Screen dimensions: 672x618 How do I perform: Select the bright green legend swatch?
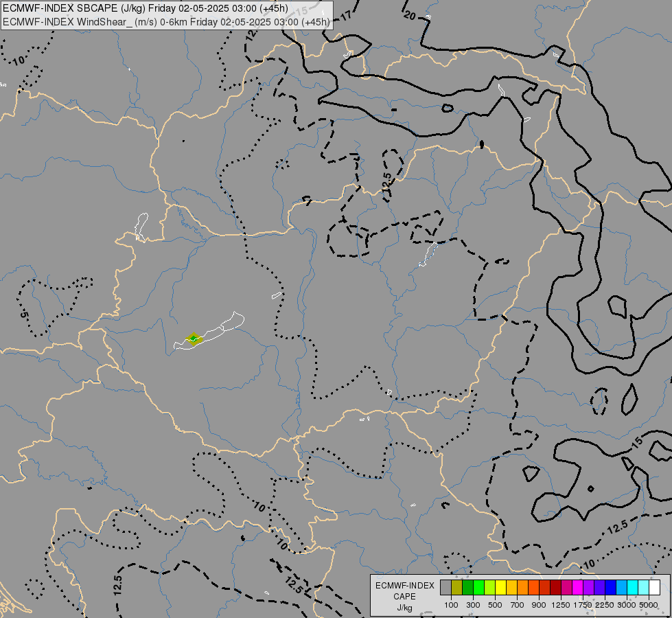tap(478, 588)
